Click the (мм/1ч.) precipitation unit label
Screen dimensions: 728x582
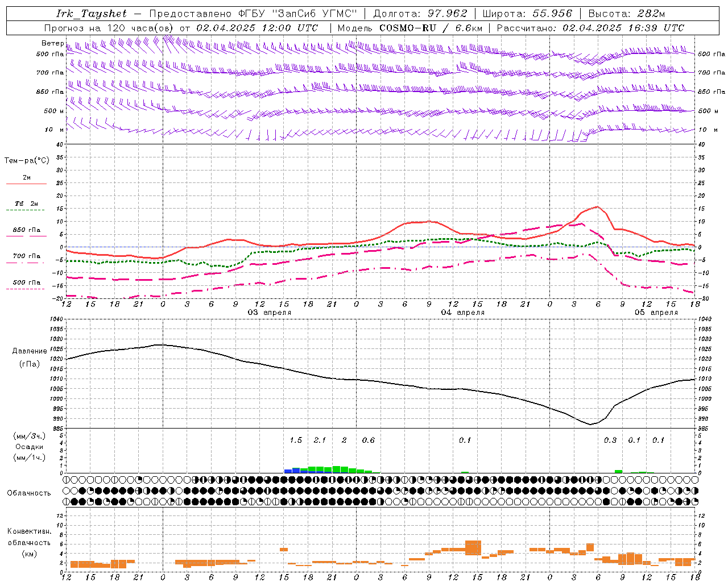(30, 458)
